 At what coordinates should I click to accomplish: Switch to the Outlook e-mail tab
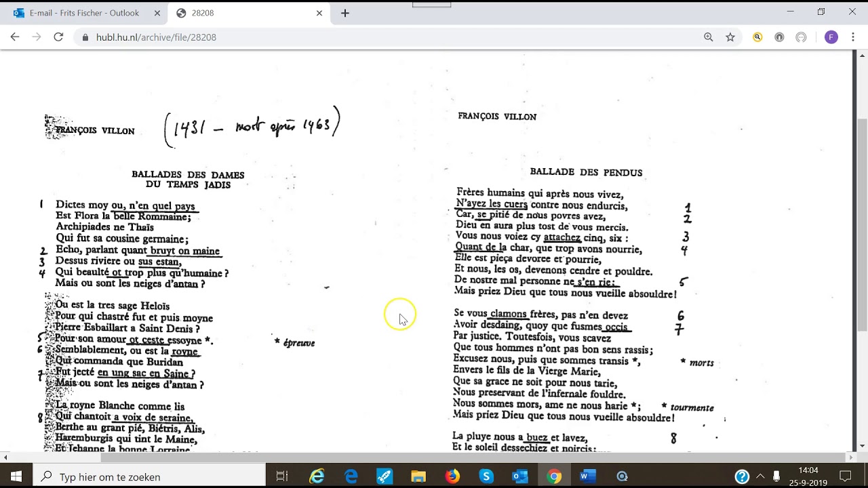(x=84, y=13)
